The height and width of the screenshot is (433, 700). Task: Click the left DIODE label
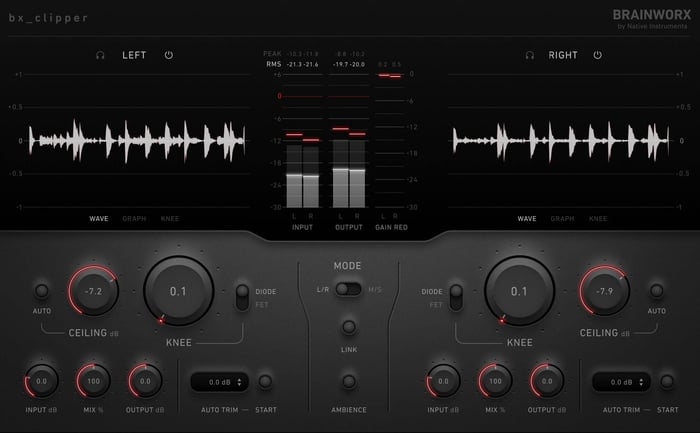coord(266,291)
